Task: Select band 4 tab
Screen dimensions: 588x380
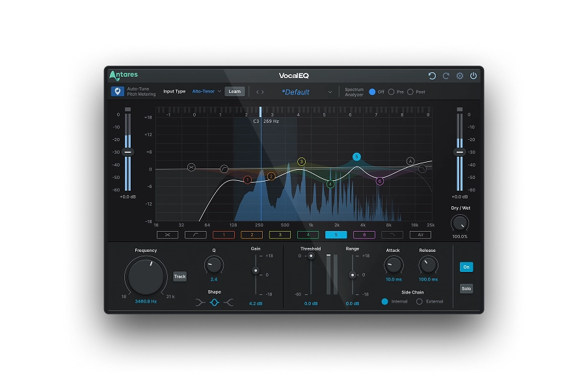Action: [308, 235]
